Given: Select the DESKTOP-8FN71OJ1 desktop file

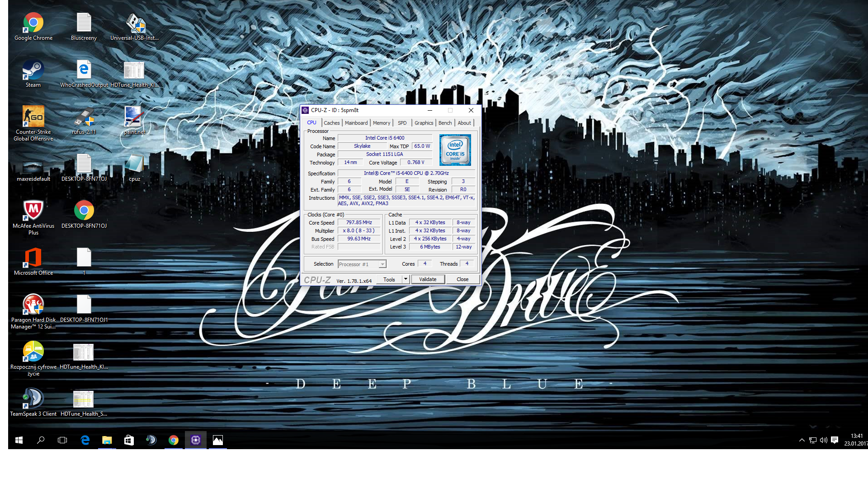Looking at the screenshot, I should [x=84, y=309].
